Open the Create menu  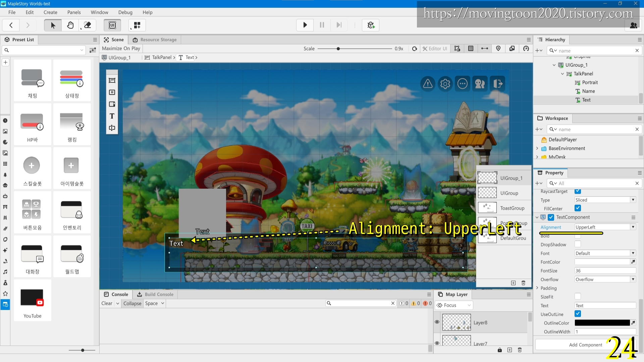pos(50,12)
